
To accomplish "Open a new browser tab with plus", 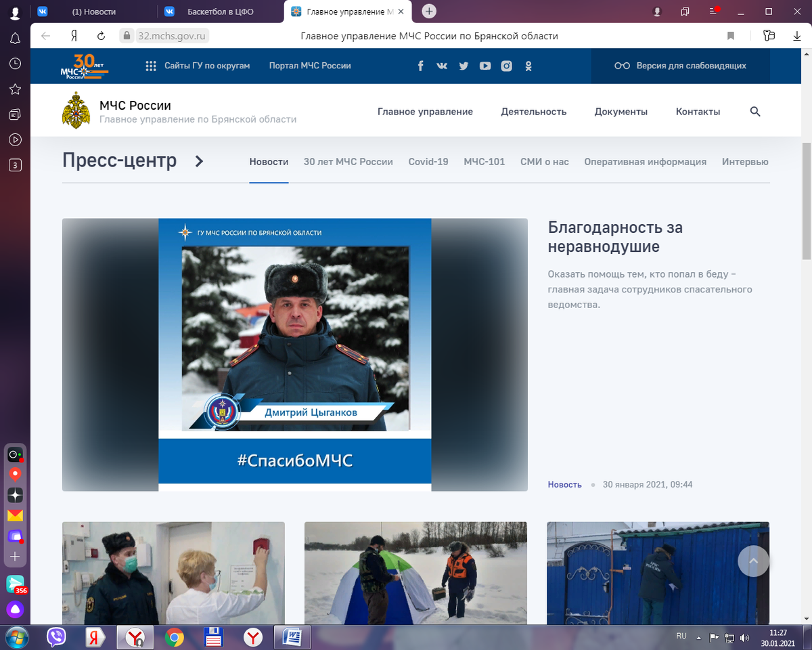I will pyautogui.click(x=429, y=12).
